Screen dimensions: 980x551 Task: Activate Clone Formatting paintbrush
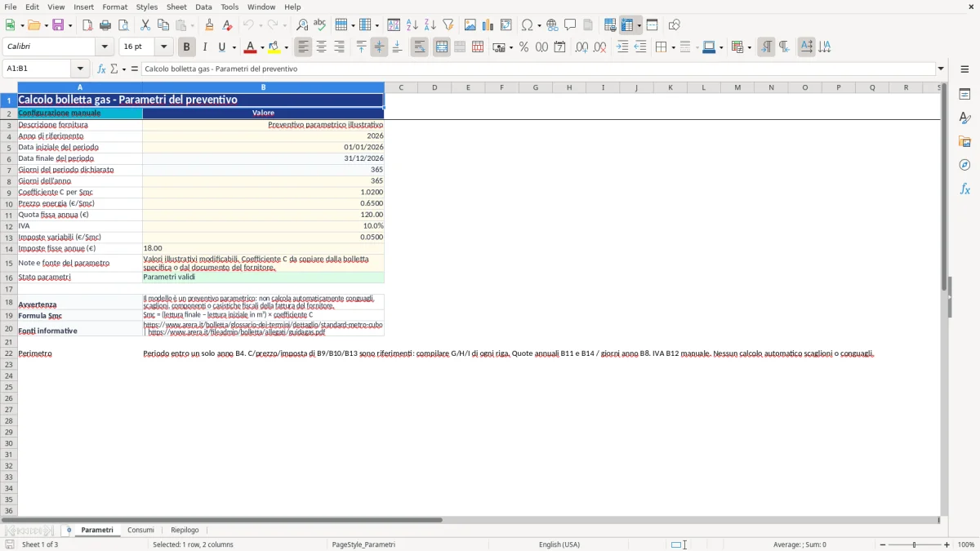(210, 25)
